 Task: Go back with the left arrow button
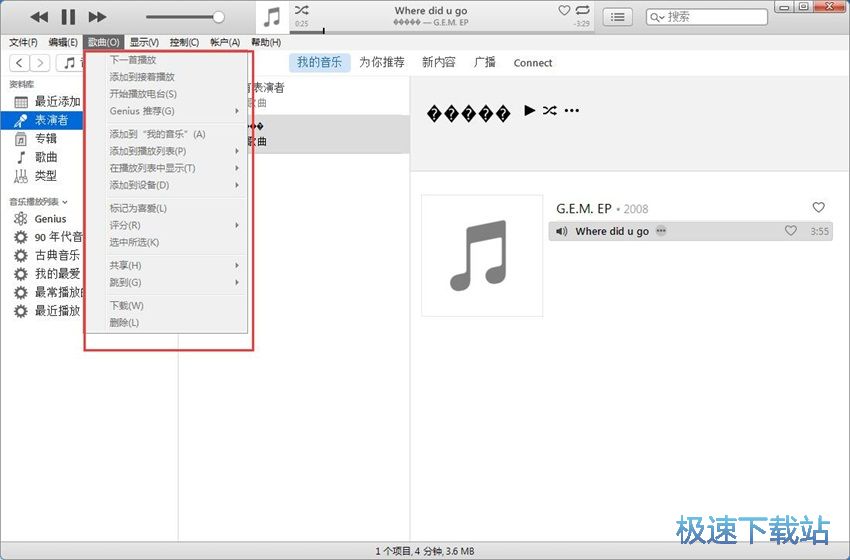click(x=20, y=63)
